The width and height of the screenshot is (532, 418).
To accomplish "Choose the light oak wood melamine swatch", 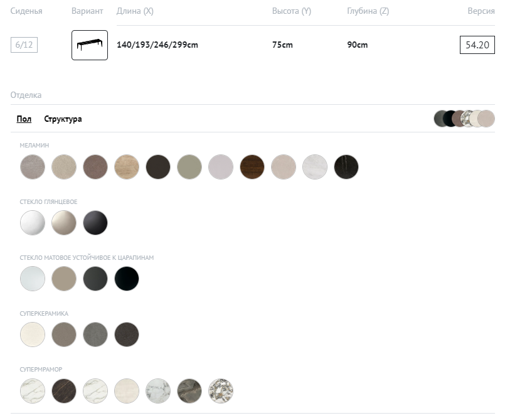I will pyautogui.click(x=127, y=167).
